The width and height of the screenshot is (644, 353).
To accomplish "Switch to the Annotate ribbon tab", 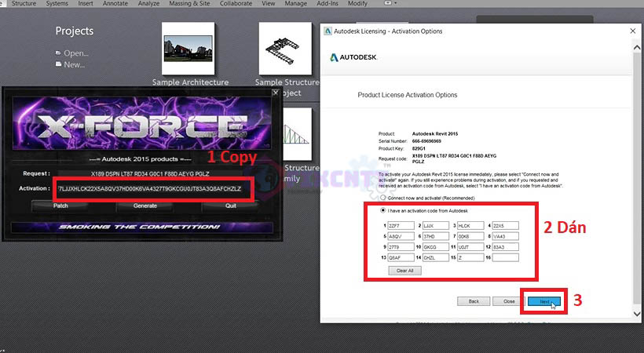I will click(x=115, y=3).
